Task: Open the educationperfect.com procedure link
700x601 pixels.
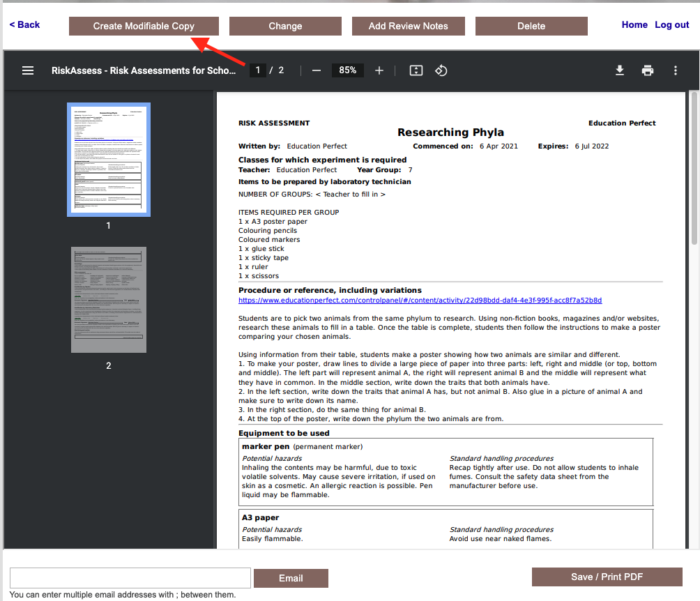Action: (x=420, y=300)
